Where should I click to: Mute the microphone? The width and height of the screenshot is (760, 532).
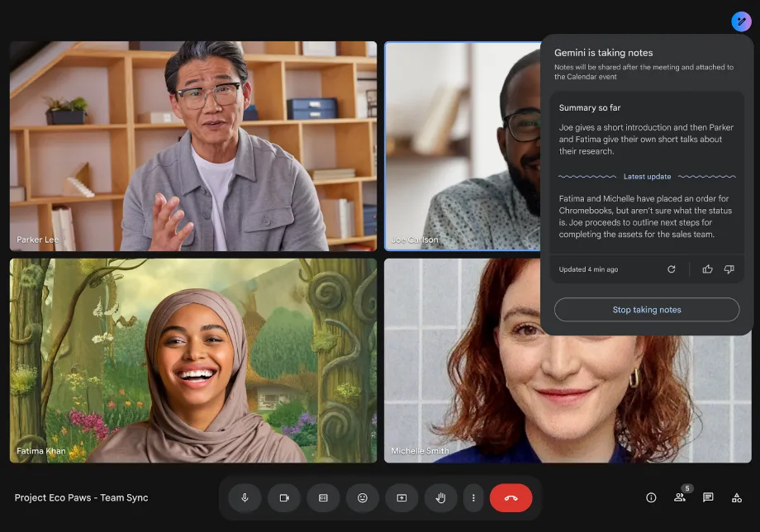245,497
